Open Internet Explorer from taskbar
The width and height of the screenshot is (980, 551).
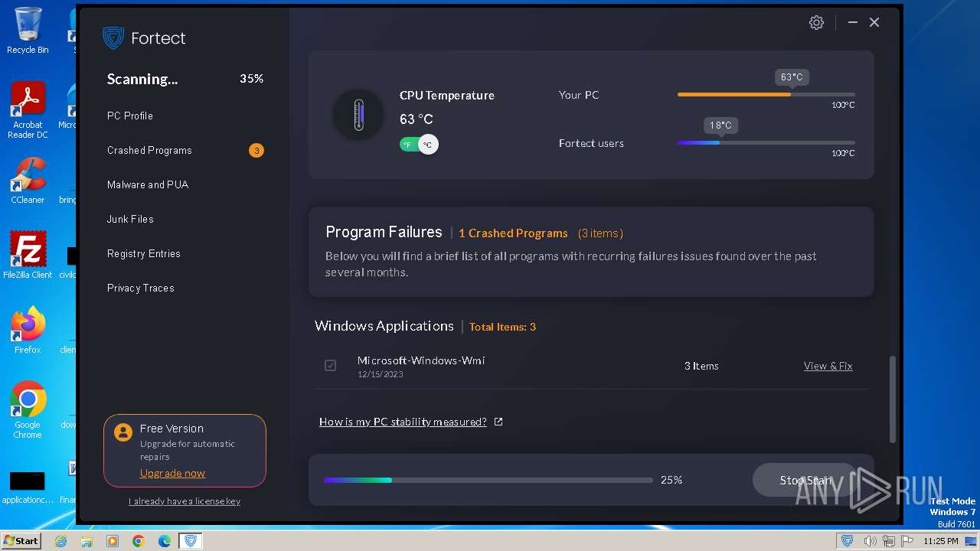[x=60, y=541]
